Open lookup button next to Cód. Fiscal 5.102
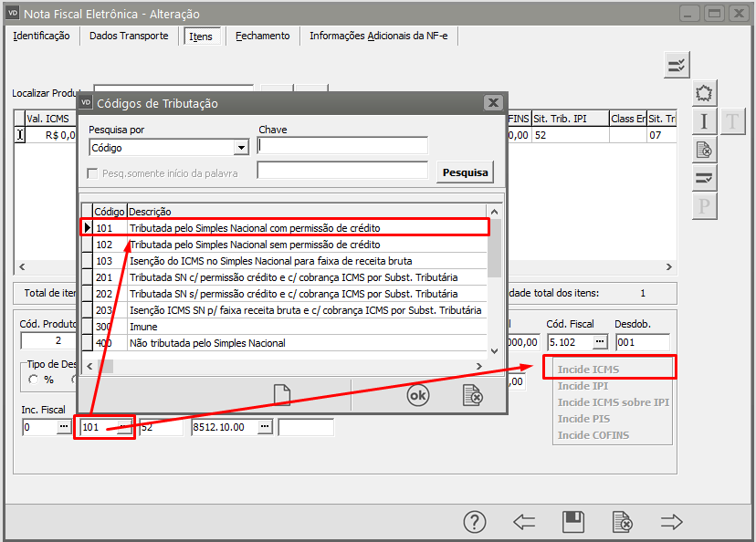756x542 pixels. point(599,341)
